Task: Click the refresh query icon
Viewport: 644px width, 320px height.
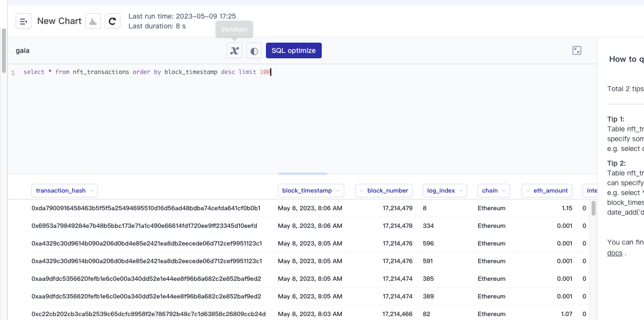Action: point(113,21)
